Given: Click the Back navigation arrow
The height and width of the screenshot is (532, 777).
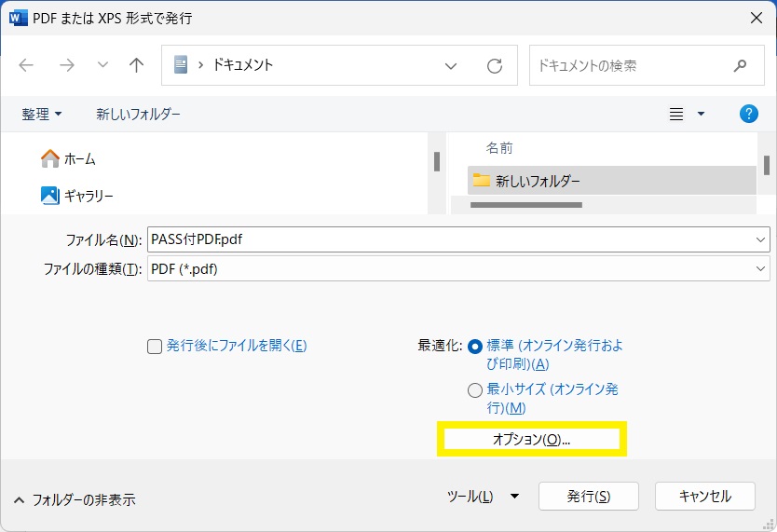Looking at the screenshot, I should (x=26, y=65).
